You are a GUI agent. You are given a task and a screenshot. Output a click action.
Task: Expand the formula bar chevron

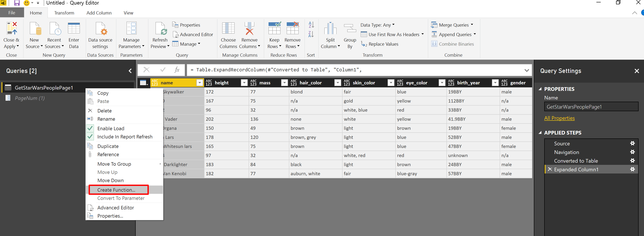pos(526,70)
